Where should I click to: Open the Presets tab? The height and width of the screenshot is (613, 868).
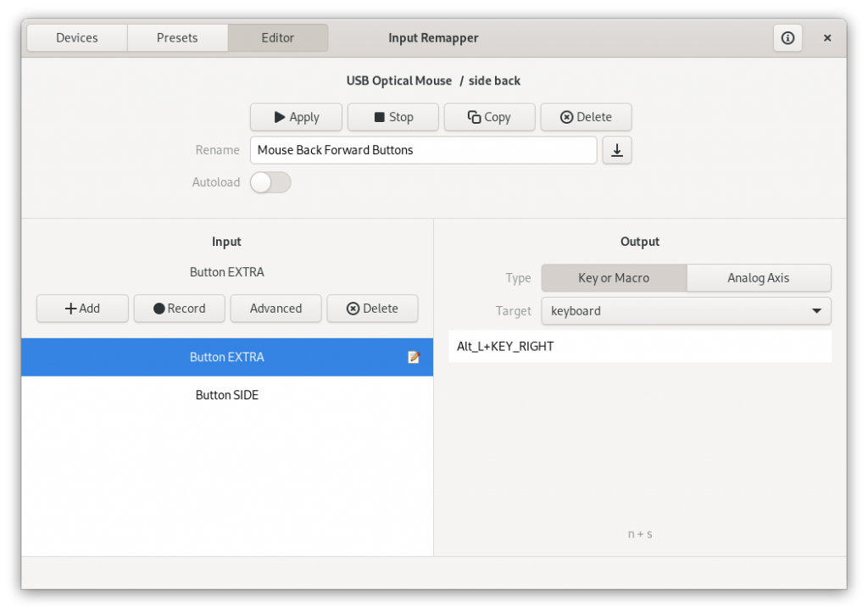177,37
